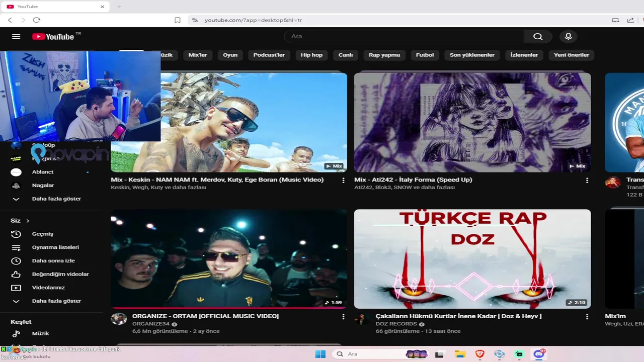Select the Rap yapma filter chip

tap(384, 55)
